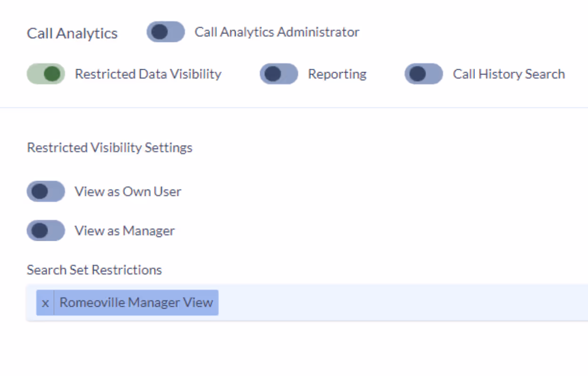Click the Reporting label text

(337, 74)
